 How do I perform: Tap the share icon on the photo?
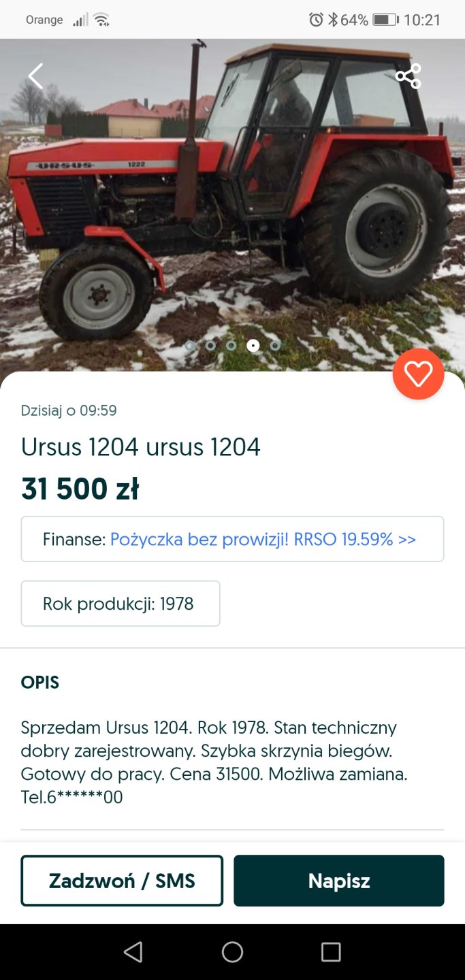coord(408,76)
